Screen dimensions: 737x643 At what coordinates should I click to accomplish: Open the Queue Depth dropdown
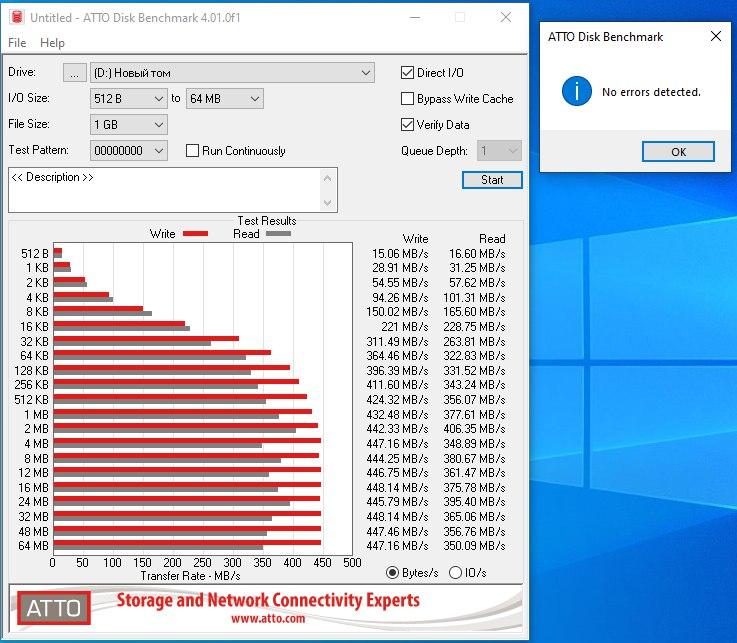pyautogui.click(x=499, y=151)
